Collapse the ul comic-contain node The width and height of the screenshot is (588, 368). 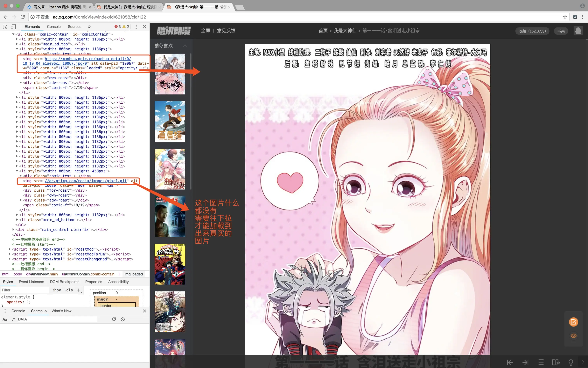click(x=13, y=34)
